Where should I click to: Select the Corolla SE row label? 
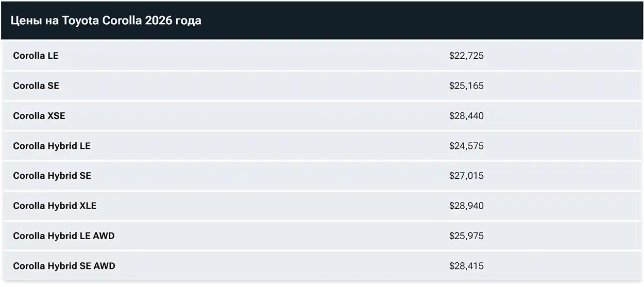tap(36, 86)
